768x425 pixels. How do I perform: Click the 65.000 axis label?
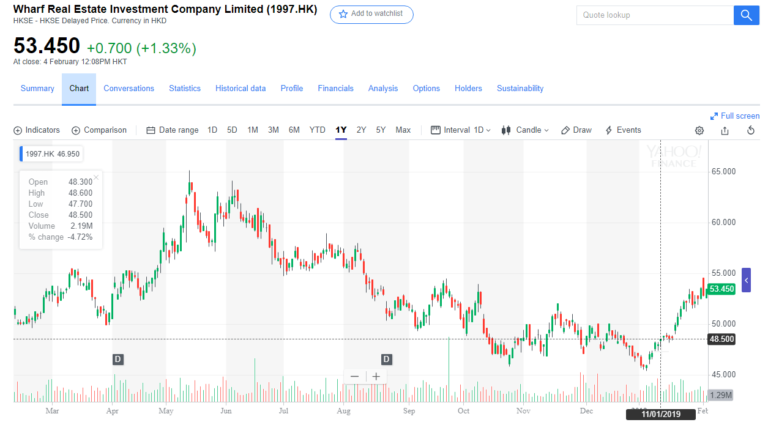[x=723, y=171]
